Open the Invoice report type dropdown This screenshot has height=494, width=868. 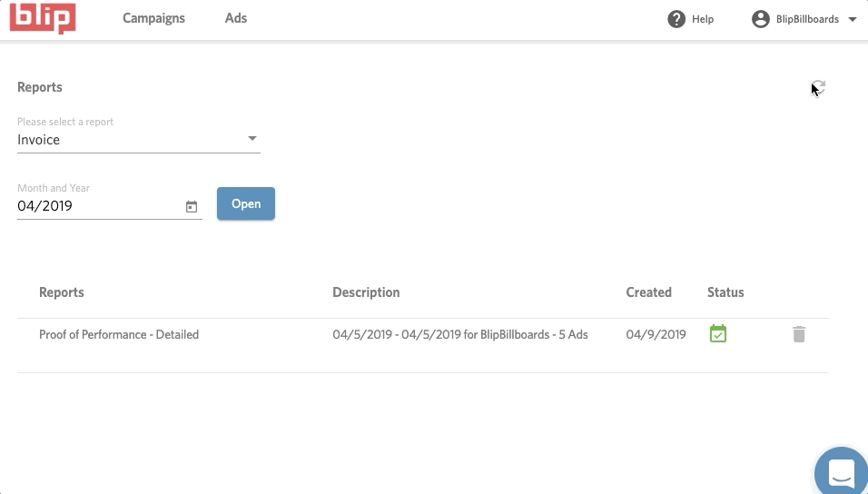pyautogui.click(x=138, y=140)
